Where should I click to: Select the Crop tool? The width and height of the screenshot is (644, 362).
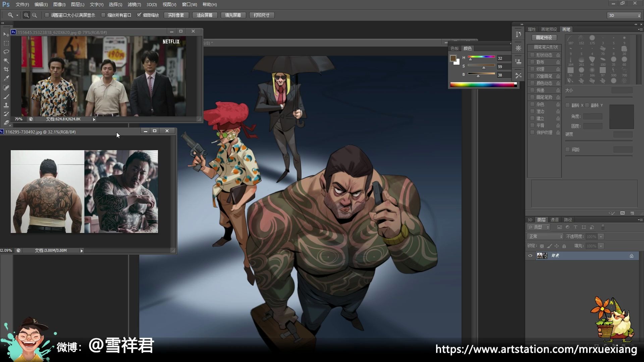point(6,69)
